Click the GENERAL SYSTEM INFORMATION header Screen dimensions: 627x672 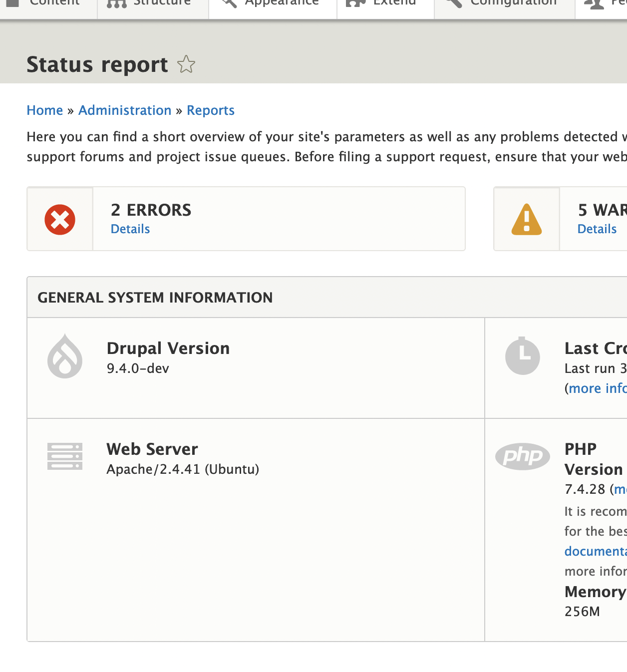tap(155, 297)
